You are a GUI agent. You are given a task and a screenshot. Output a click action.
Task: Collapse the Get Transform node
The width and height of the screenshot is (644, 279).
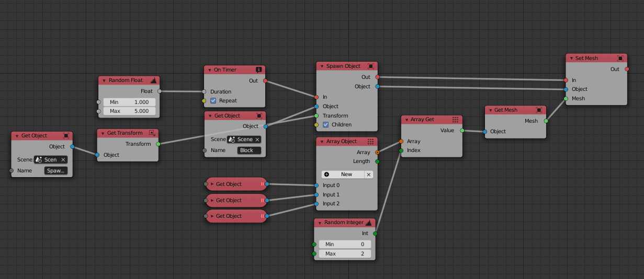coord(102,133)
